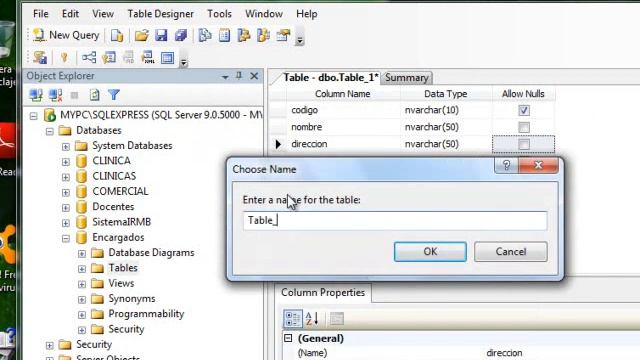Close the Object Explorer panel
Image resolution: width=640 pixels, height=360 pixels.
tap(254, 76)
